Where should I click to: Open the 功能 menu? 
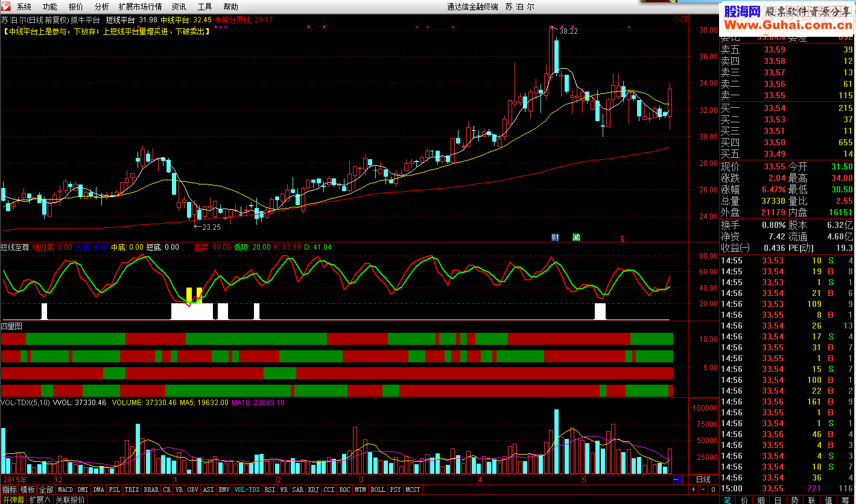point(50,7)
